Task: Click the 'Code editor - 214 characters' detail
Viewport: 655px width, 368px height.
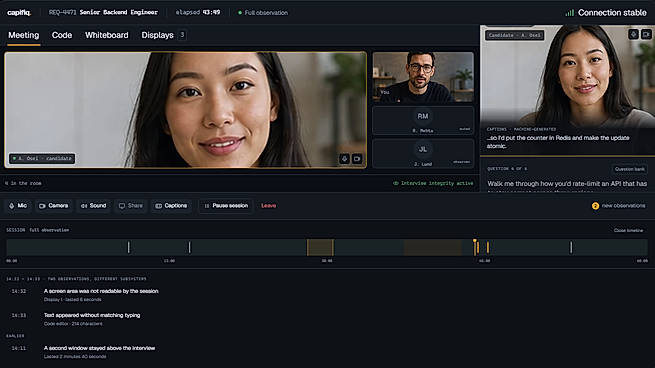Action: pyautogui.click(x=73, y=324)
